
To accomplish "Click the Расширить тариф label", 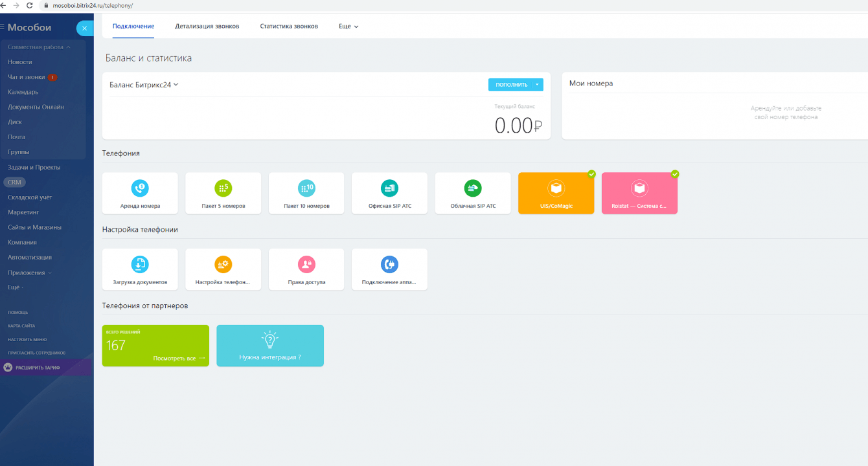I will [x=38, y=368].
